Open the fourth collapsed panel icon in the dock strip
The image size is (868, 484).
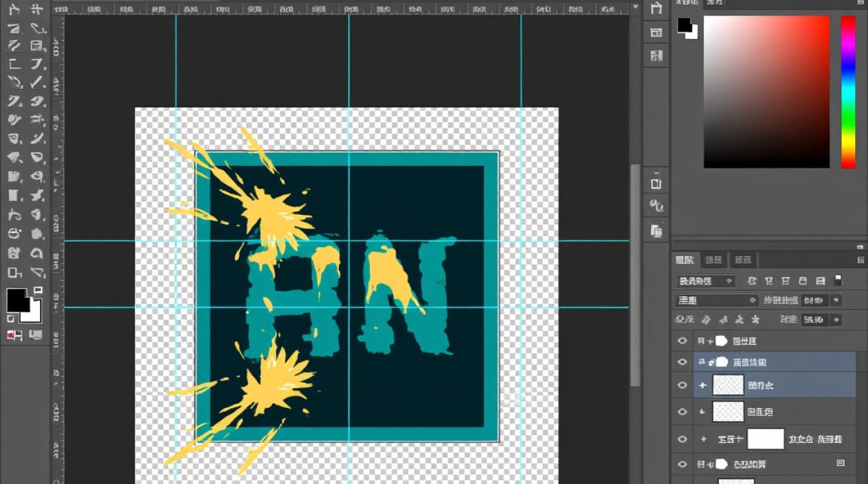coord(657,184)
